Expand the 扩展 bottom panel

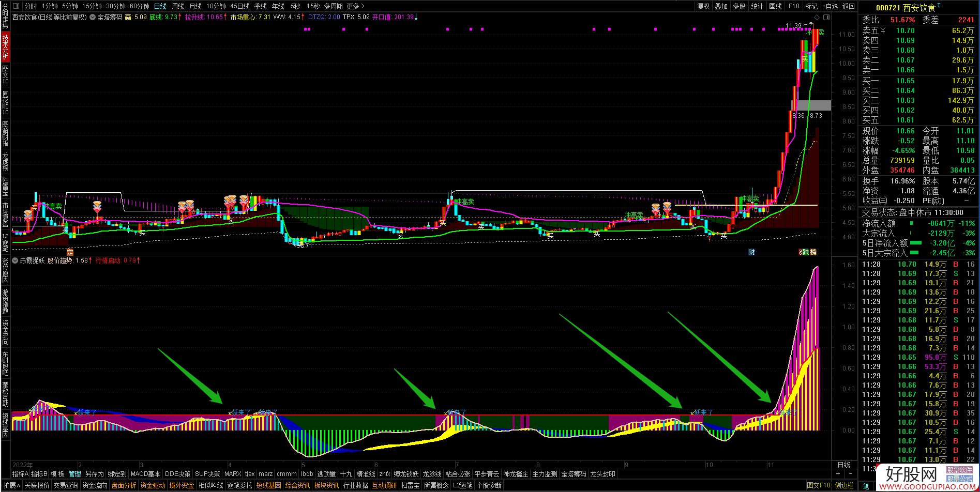click(11, 486)
